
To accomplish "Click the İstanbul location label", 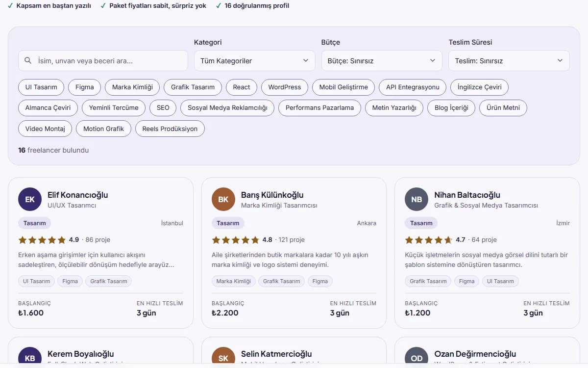I will click(x=172, y=223).
